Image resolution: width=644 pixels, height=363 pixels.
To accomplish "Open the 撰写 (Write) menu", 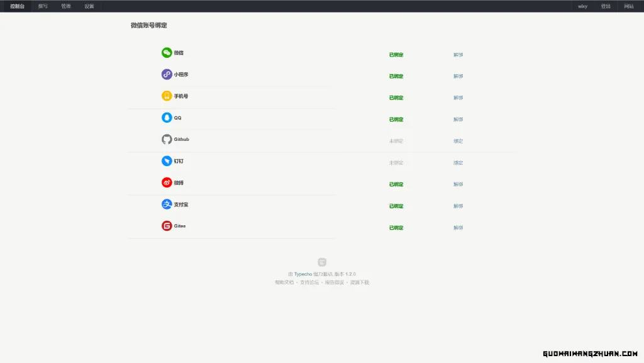I will [43, 6].
